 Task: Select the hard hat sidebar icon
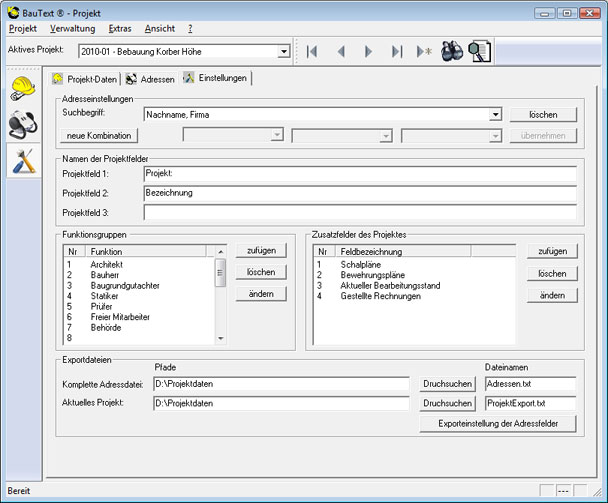(22, 90)
